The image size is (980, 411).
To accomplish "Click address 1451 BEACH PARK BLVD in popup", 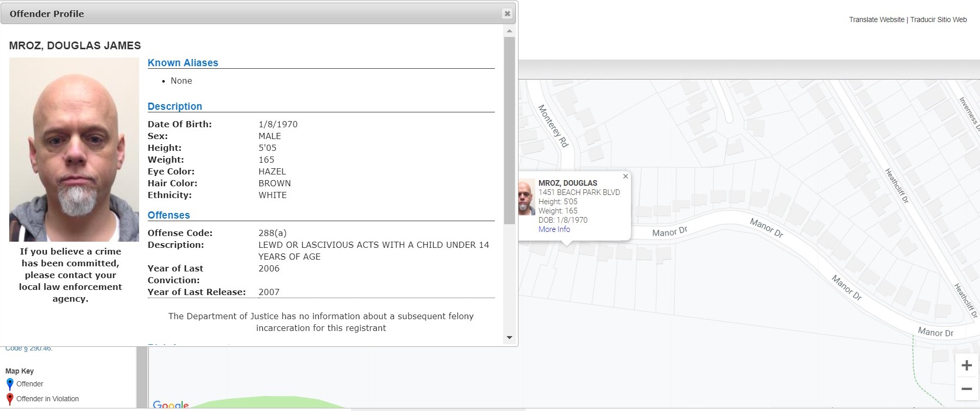I will [x=579, y=192].
